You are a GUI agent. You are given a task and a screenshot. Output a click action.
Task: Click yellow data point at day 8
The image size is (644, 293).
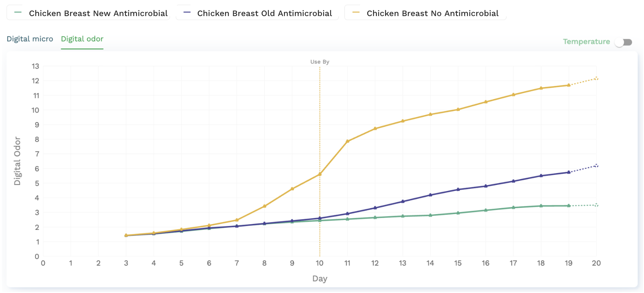(x=265, y=206)
